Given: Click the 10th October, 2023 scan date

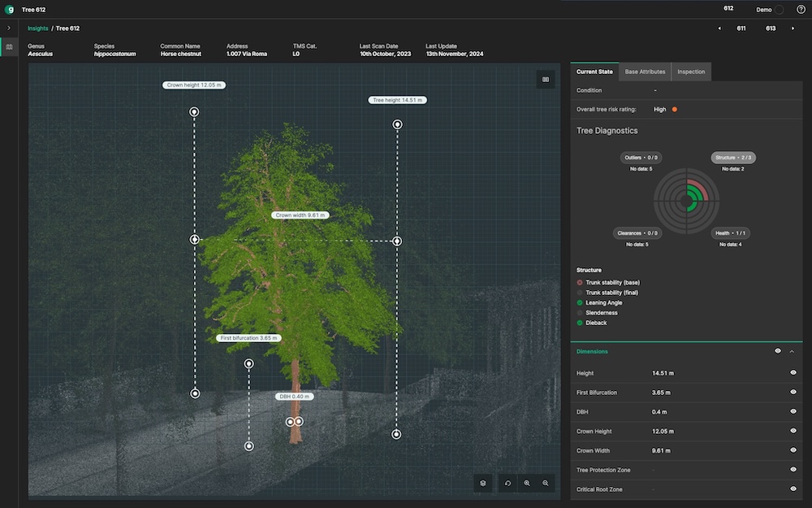Looking at the screenshot, I should 385,54.
